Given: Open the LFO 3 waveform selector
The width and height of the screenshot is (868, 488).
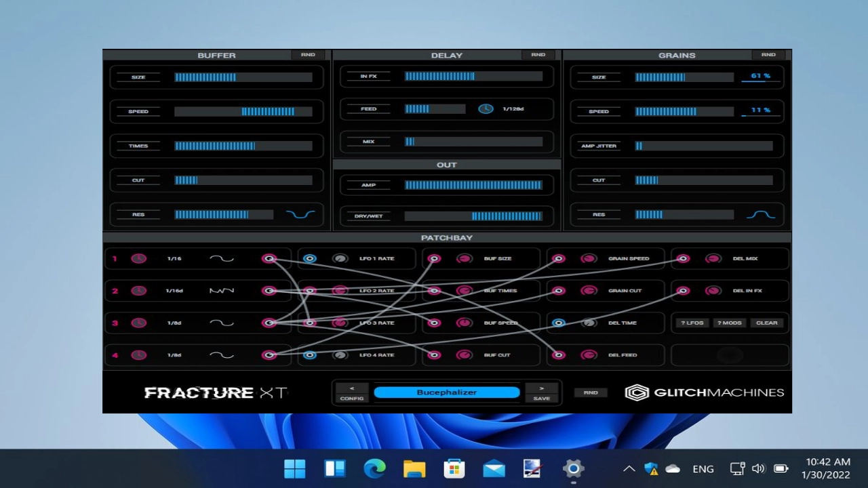Looking at the screenshot, I should tap(222, 323).
